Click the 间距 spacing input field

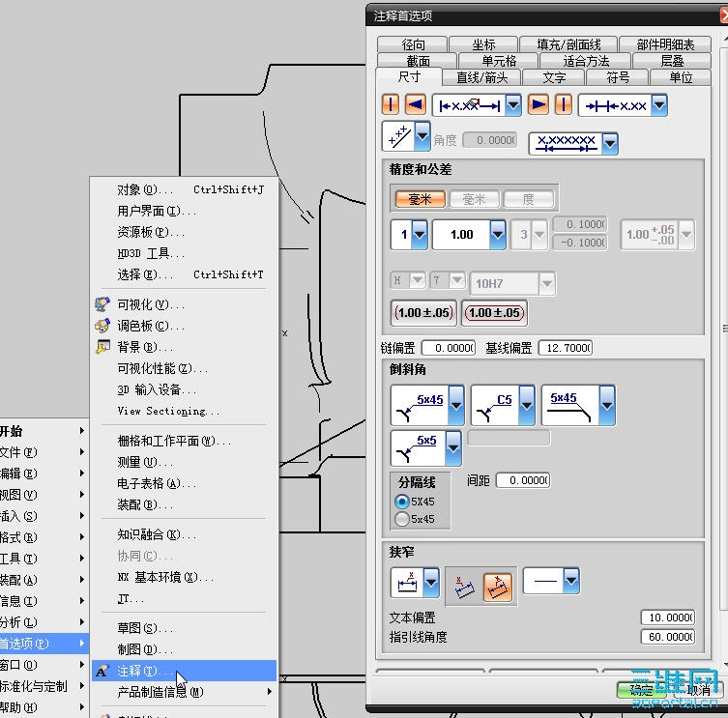(523, 480)
